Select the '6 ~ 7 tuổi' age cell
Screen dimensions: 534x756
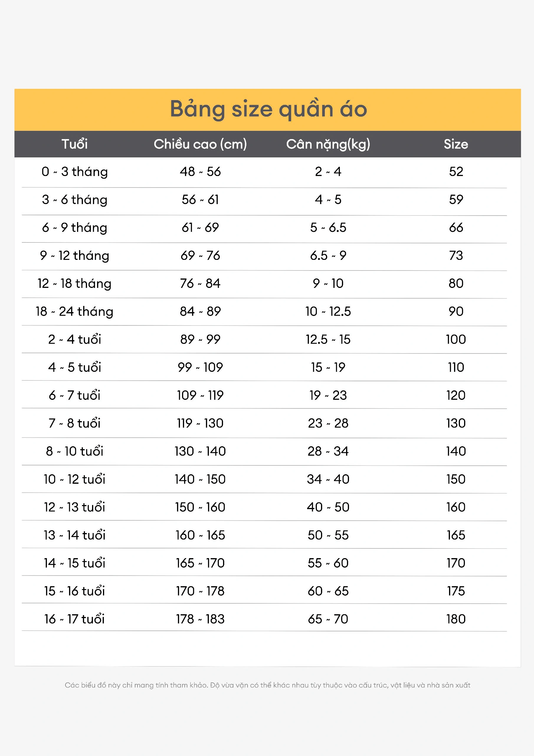click(x=75, y=395)
